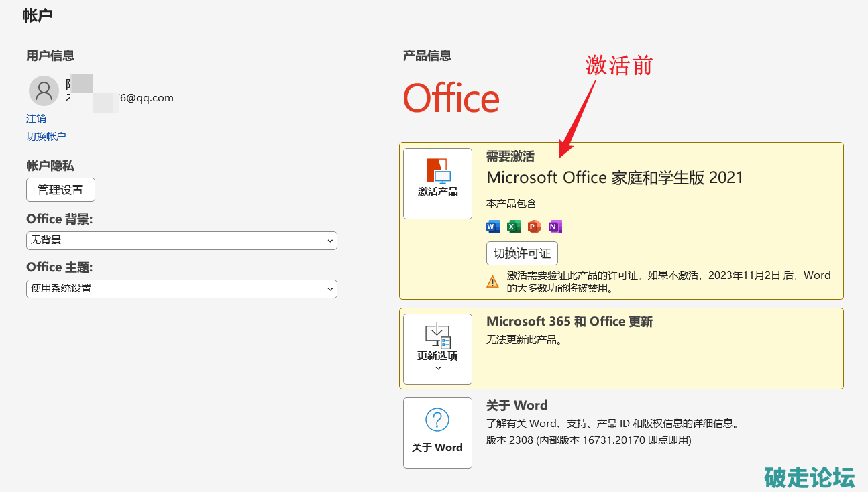This screenshot has height=492, width=868.
Task: Click the red Office logo text
Action: (x=451, y=99)
